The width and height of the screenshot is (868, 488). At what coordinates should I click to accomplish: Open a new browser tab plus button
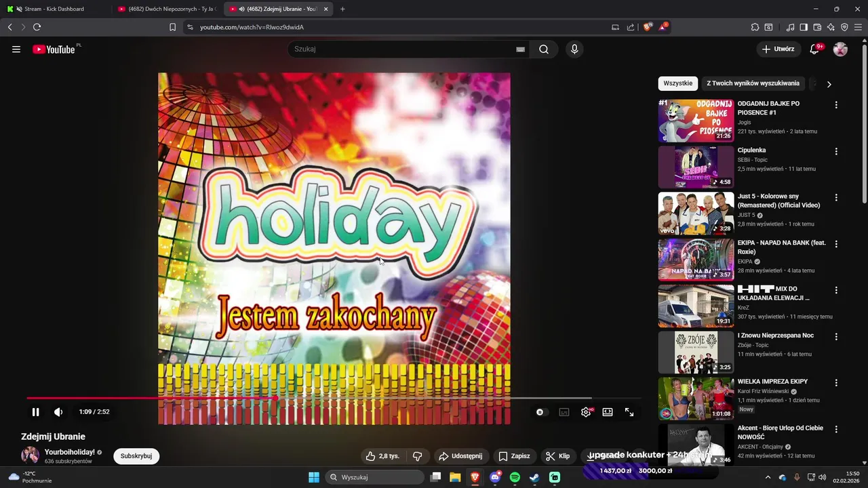pyautogui.click(x=342, y=9)
